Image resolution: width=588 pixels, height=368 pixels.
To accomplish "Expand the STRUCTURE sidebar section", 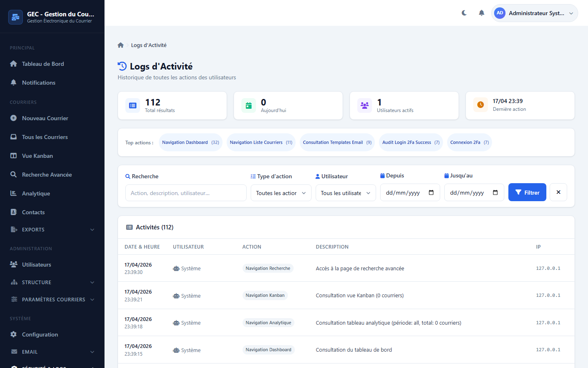I will [52, 282].
